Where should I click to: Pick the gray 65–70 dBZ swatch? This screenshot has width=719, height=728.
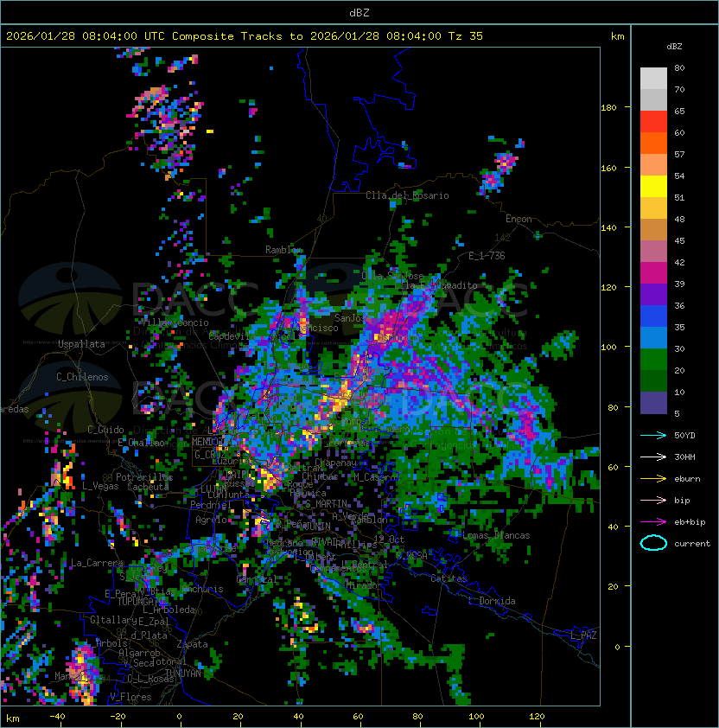click(653, 99)
